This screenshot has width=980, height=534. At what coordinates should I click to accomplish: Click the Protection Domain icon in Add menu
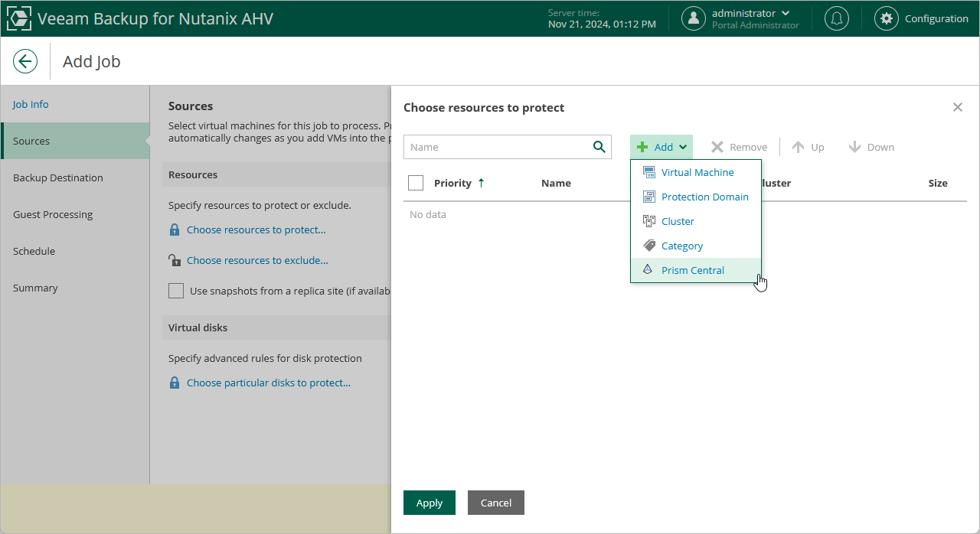click(649, 197)
